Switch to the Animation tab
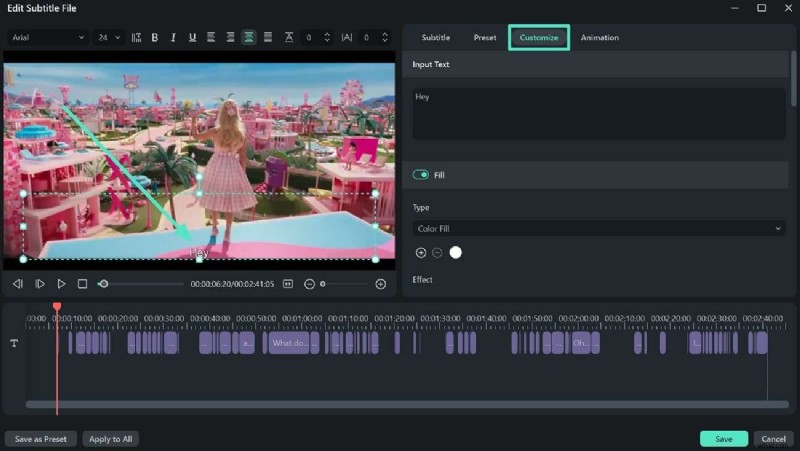 tap(599, 37)
